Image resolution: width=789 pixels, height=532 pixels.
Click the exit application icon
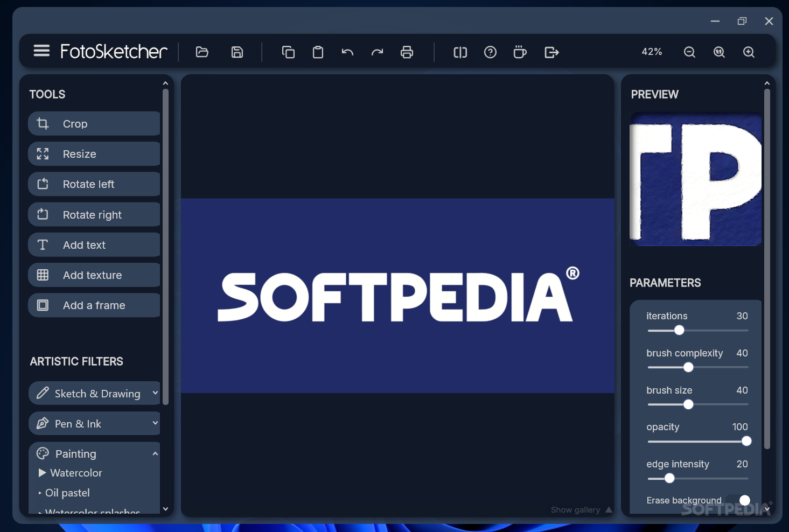coord(551,52)
